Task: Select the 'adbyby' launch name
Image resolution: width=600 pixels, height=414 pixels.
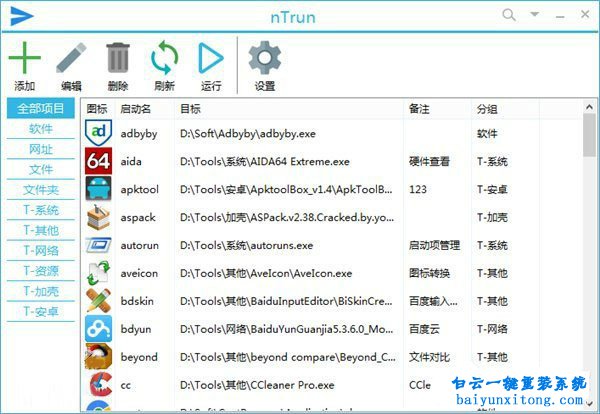Action: tap(139, 134)
